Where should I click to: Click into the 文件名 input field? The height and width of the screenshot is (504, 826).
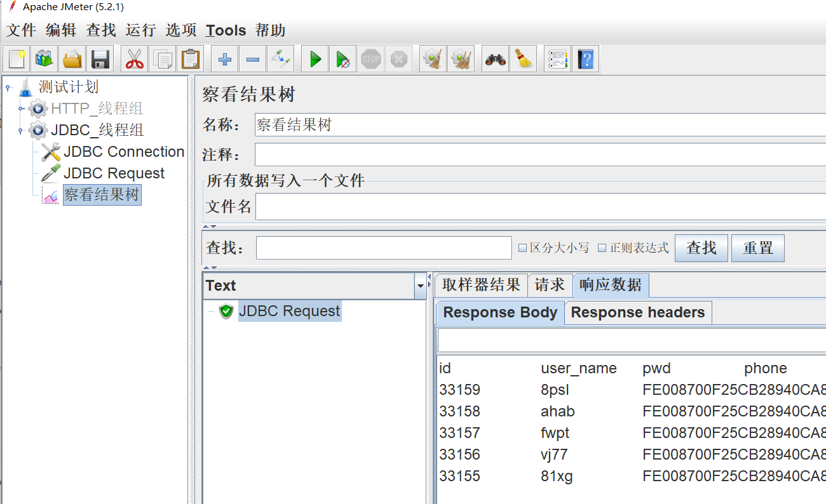[541, 207]
